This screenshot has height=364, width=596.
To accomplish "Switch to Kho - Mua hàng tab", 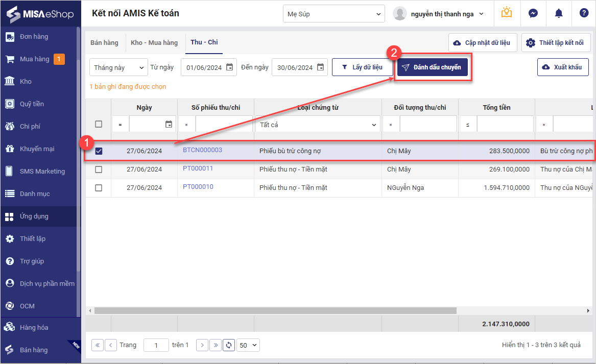I will coord(154,42).
